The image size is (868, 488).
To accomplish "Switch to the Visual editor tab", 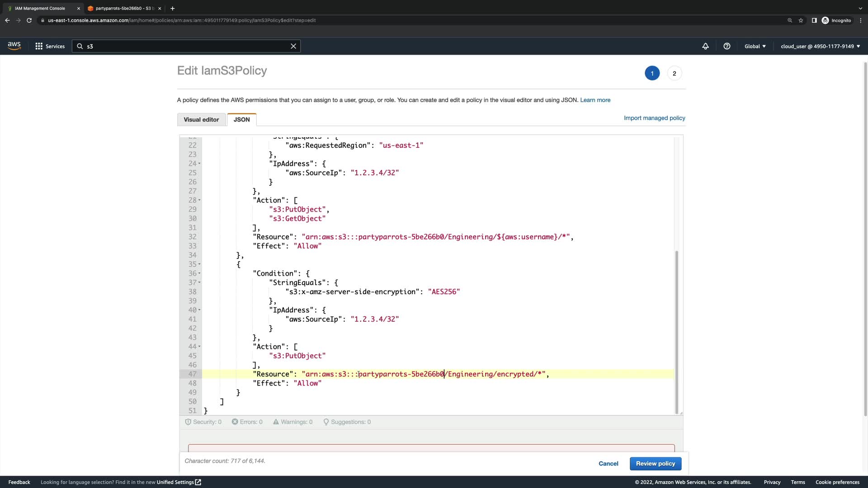I will pos(201,120).
